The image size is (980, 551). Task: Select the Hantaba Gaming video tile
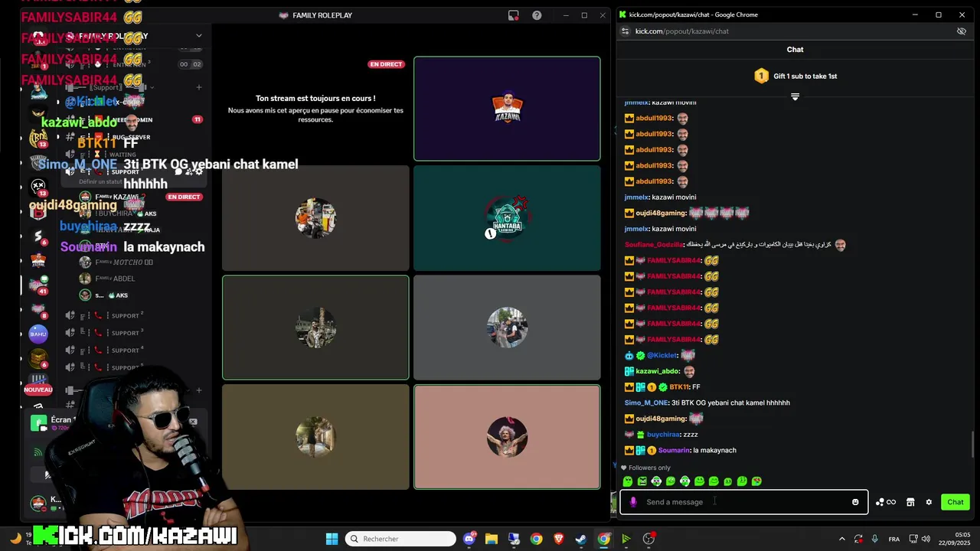pyautogui.click(x=507, y=218)
